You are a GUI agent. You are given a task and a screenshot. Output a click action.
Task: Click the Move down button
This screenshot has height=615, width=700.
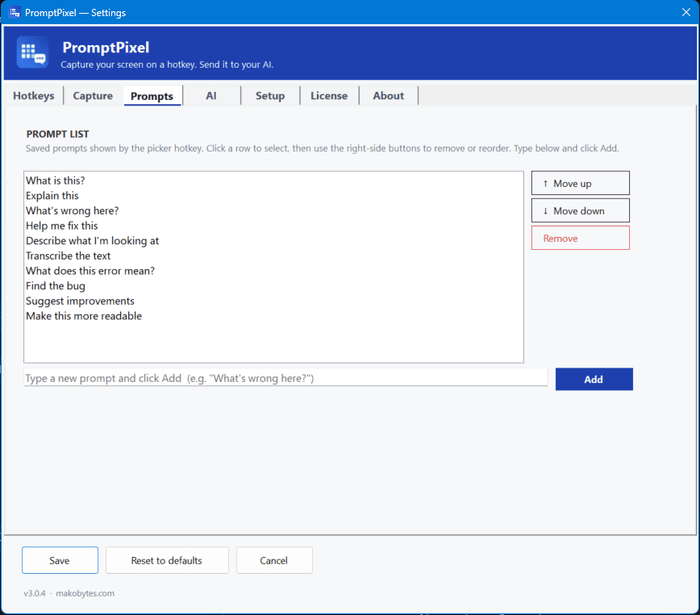(x=581, y=210)
